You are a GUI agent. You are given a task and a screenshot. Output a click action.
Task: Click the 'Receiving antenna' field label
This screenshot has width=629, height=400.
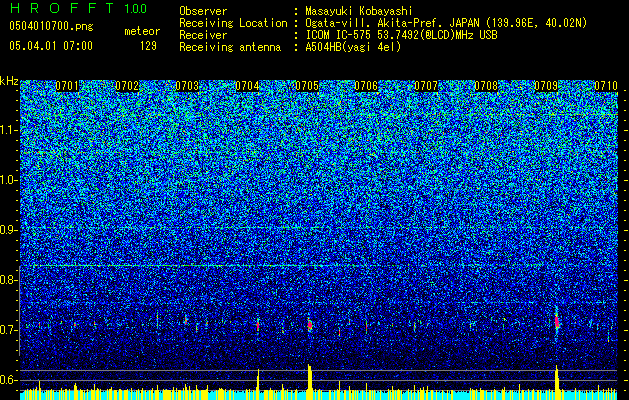[230, 47]
